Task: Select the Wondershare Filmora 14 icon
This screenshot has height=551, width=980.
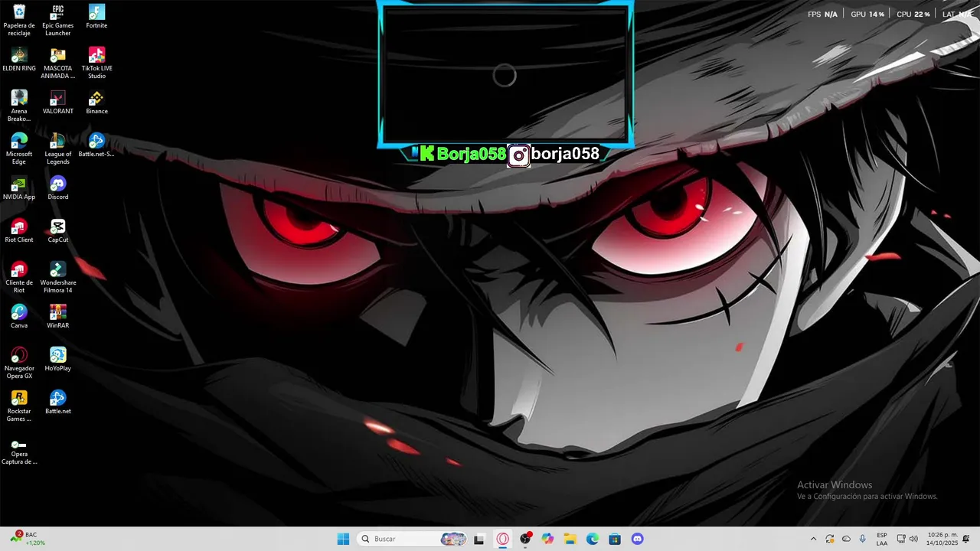Action: [x=58, y=277]
